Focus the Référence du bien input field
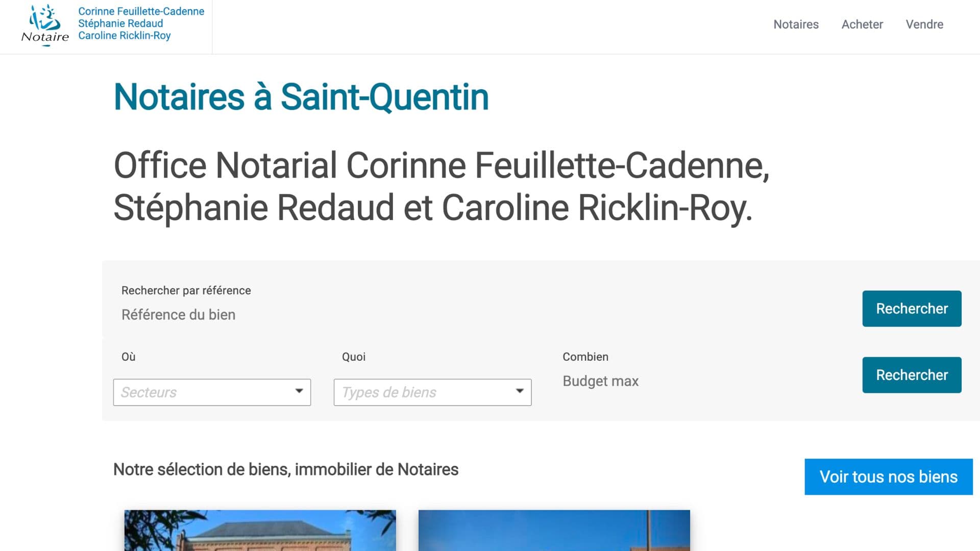 [x=480, y=315]
